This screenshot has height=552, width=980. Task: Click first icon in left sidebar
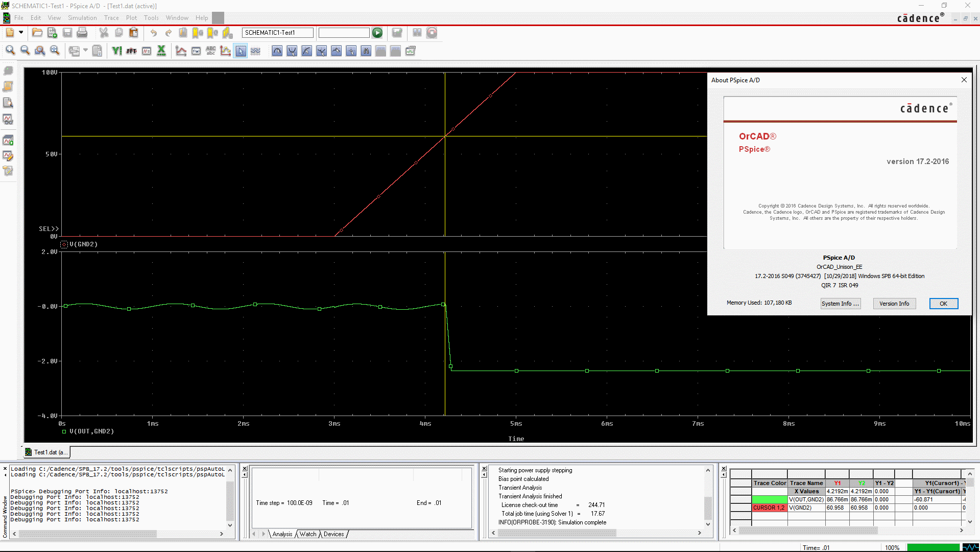(8, 71)
